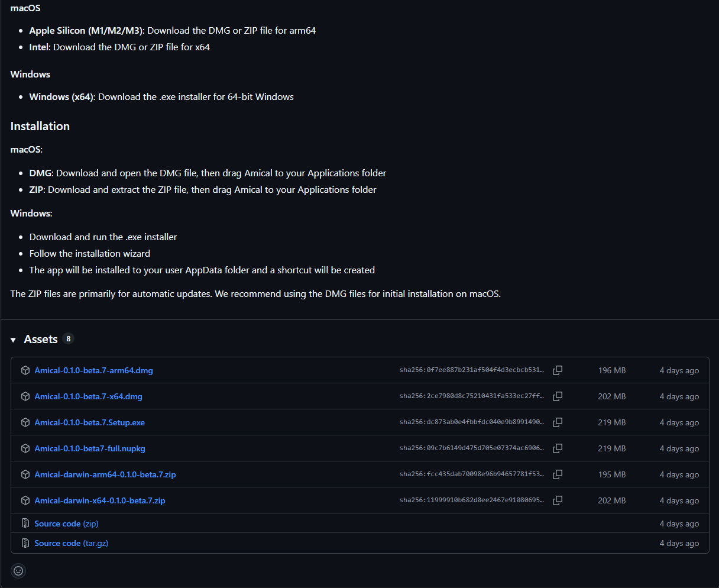Click package icon beside Amical arm64 DMG
This screenshot has width=719, height=588.
pyautogui.click(x=25, y=370)
